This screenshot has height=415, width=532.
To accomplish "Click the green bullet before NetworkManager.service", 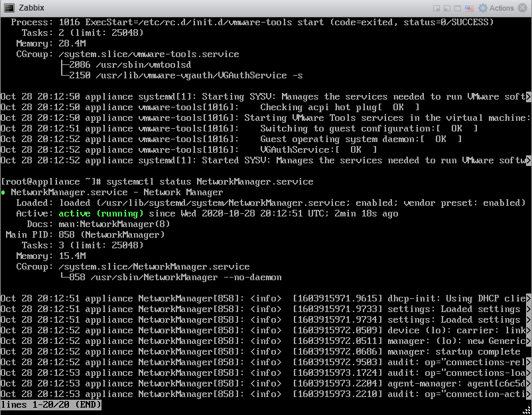I will [3, 193].
